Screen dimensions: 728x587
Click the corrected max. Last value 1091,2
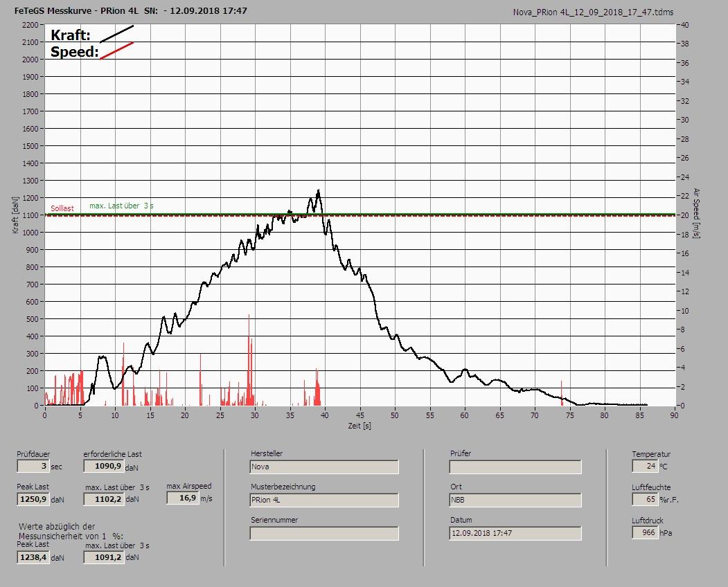[x=104, y=557]
